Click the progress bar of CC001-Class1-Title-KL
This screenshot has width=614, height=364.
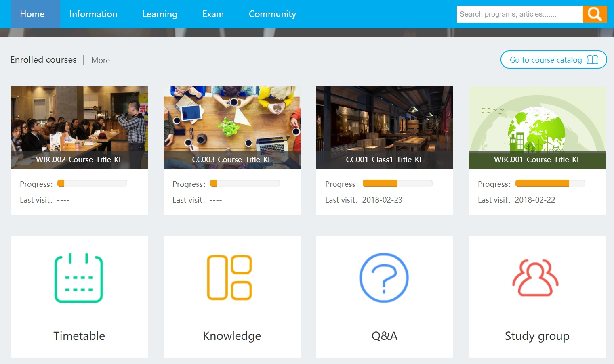(x=397, y=183)
